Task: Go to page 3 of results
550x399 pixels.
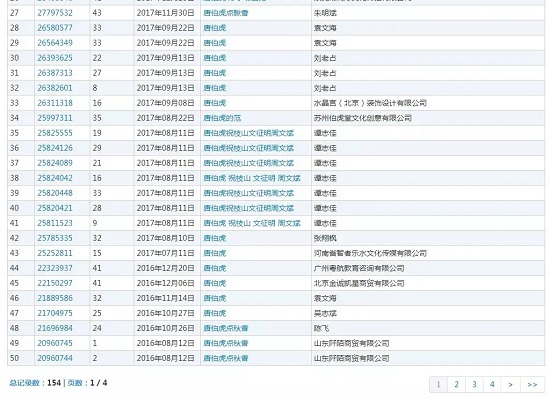Action: [474, 385]
